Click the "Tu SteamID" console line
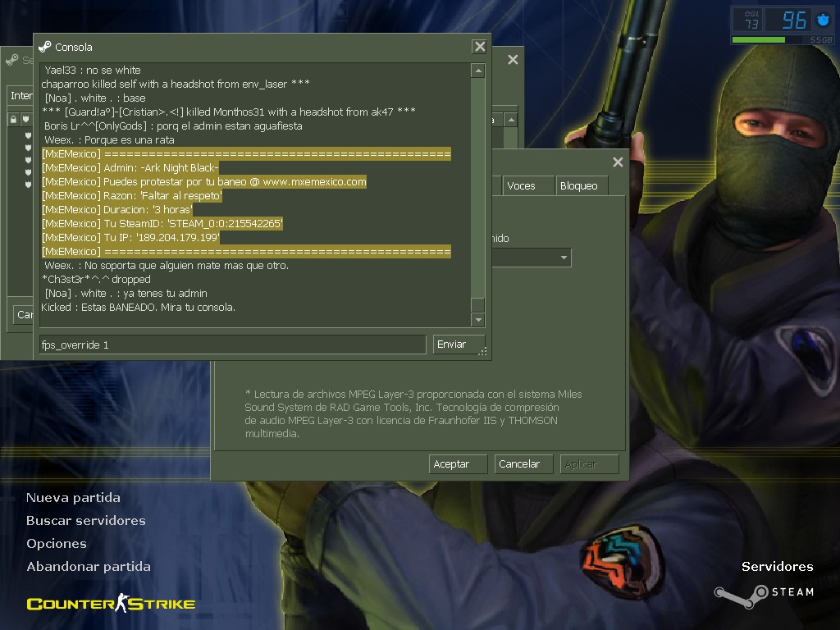The height and width of the screenshot is (630, 840). pos(162,223)
